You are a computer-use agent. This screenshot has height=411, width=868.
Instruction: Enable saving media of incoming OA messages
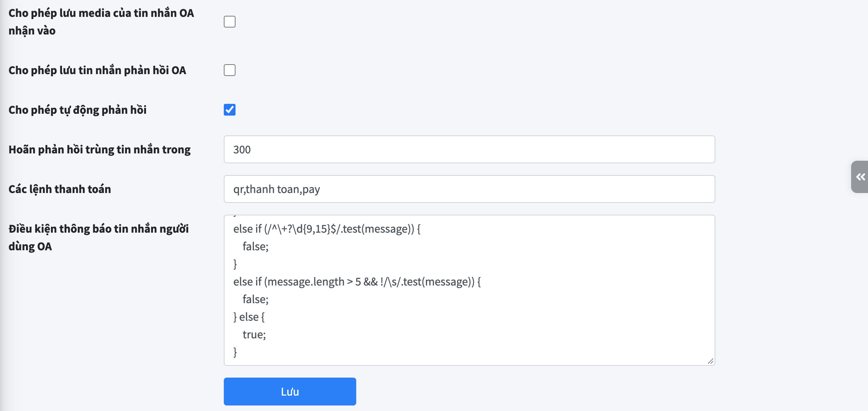(230, 22)
